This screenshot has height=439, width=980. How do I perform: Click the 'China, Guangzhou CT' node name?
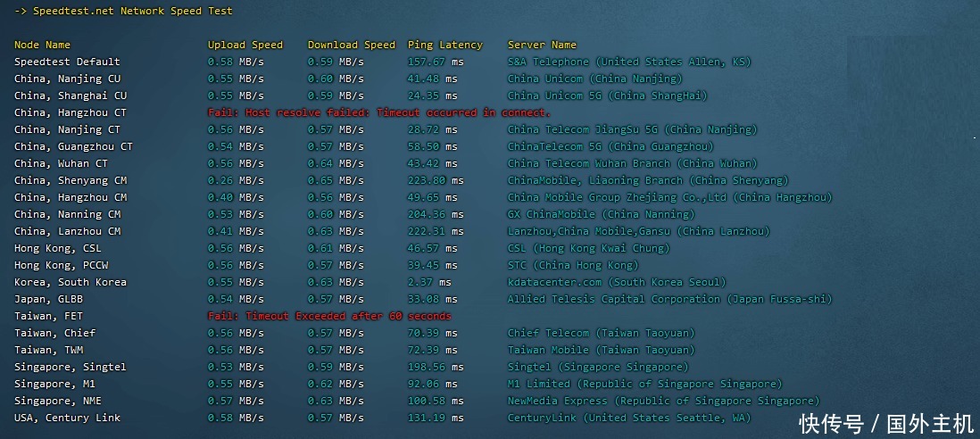point(73,146)
